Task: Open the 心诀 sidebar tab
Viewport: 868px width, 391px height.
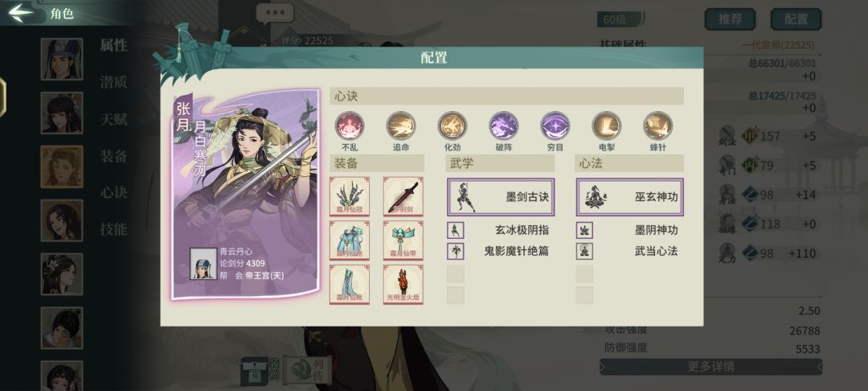Action: pos(113,192)
